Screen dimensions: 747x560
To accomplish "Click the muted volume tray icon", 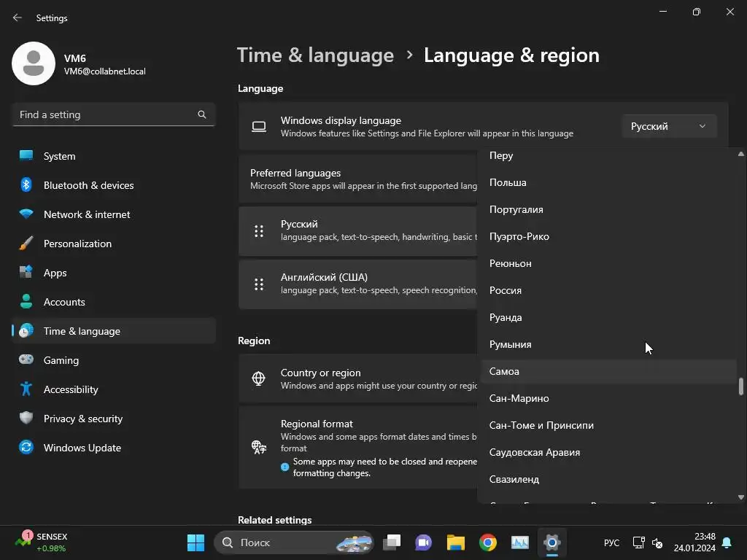I will (657, 542).
